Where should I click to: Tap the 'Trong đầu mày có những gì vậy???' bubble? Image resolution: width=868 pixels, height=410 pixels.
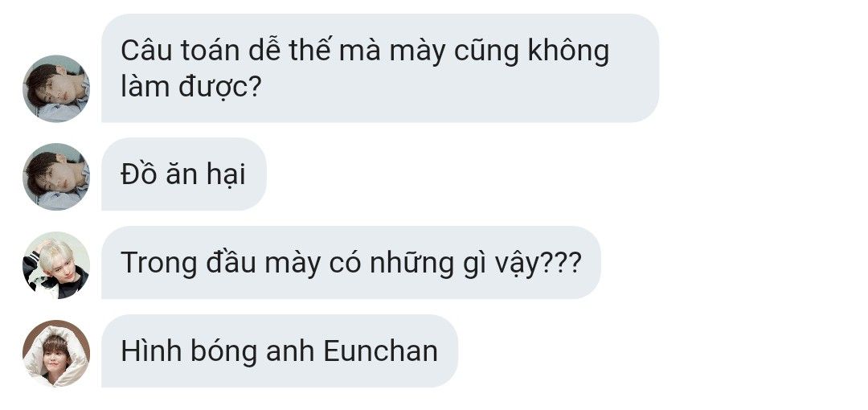coord(351,263)
